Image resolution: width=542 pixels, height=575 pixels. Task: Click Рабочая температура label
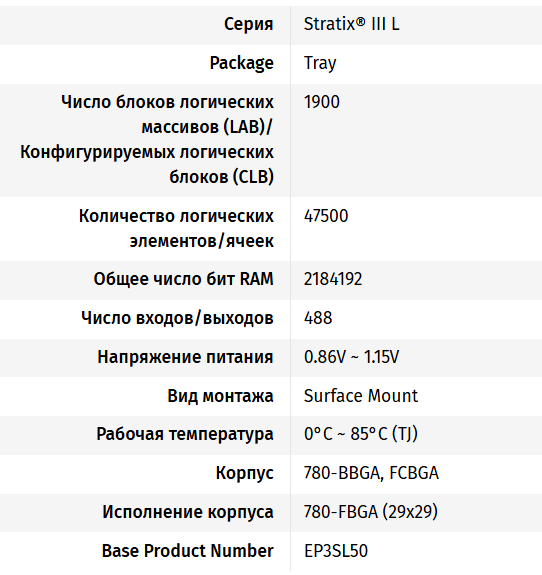tap(185, 435)
